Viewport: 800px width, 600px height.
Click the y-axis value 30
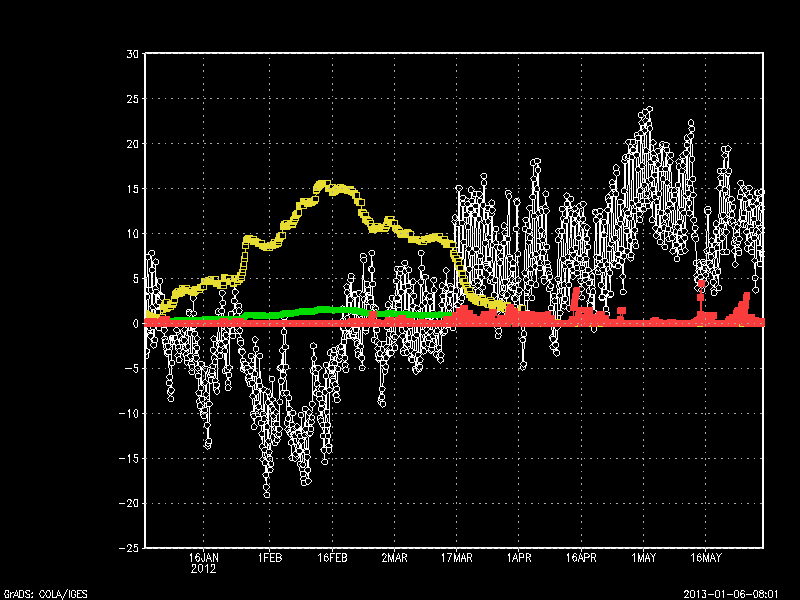point(132,54)
